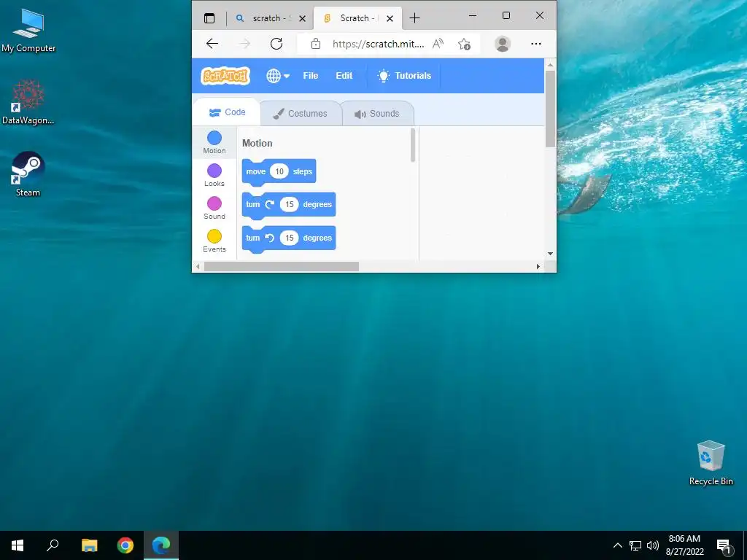747x560 pixels.
Task: Click the block palette scrollbar
Action: tap(413, 145)
